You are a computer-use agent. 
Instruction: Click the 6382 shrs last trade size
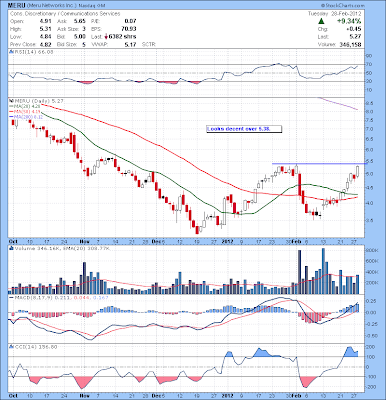(123, 37)
